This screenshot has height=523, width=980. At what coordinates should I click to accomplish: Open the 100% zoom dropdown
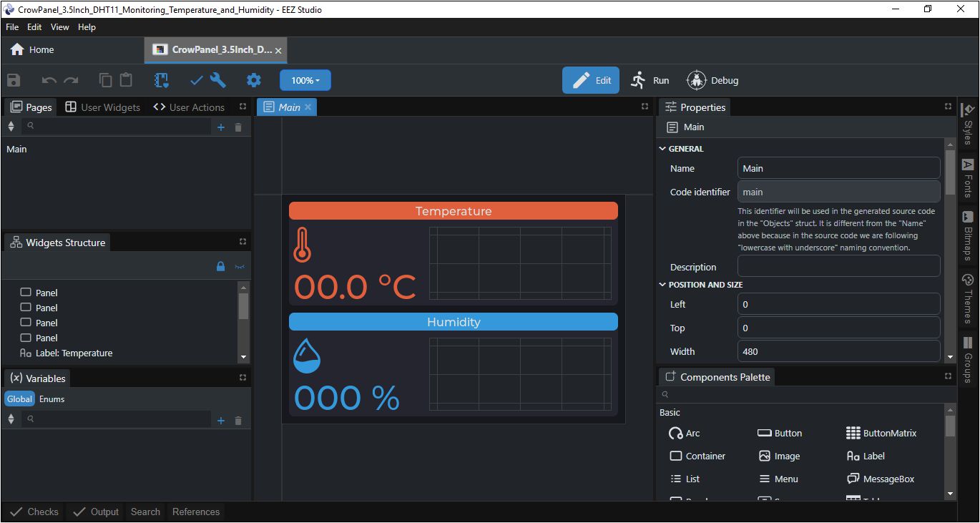(x=305, y=80)
